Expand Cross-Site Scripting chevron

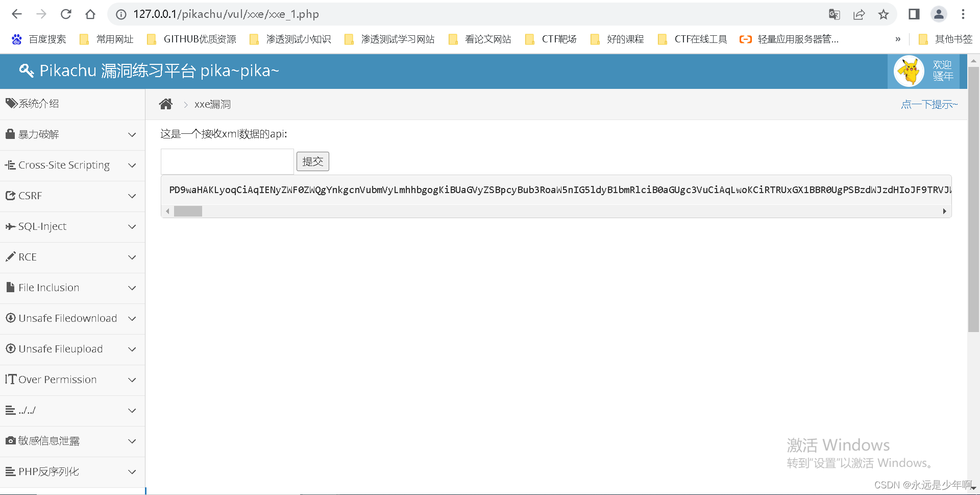pyautogui.click(x=132, y=166)
